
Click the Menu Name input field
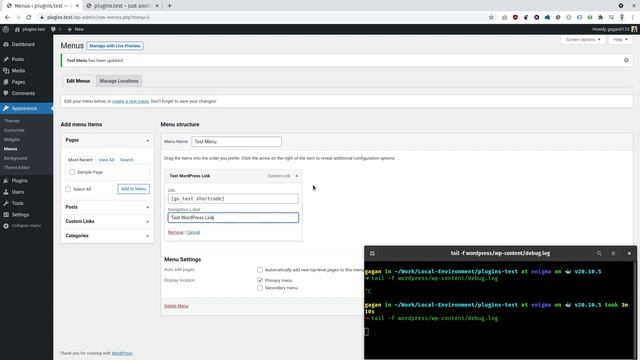(x=236, y=142)
